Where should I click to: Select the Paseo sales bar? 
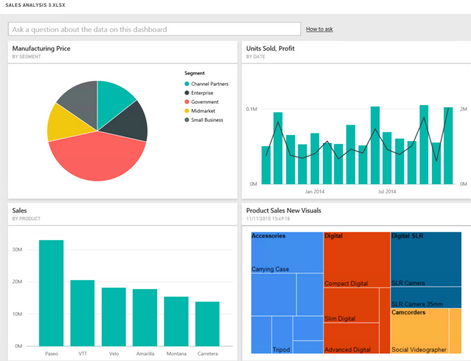tap(51, 293)
